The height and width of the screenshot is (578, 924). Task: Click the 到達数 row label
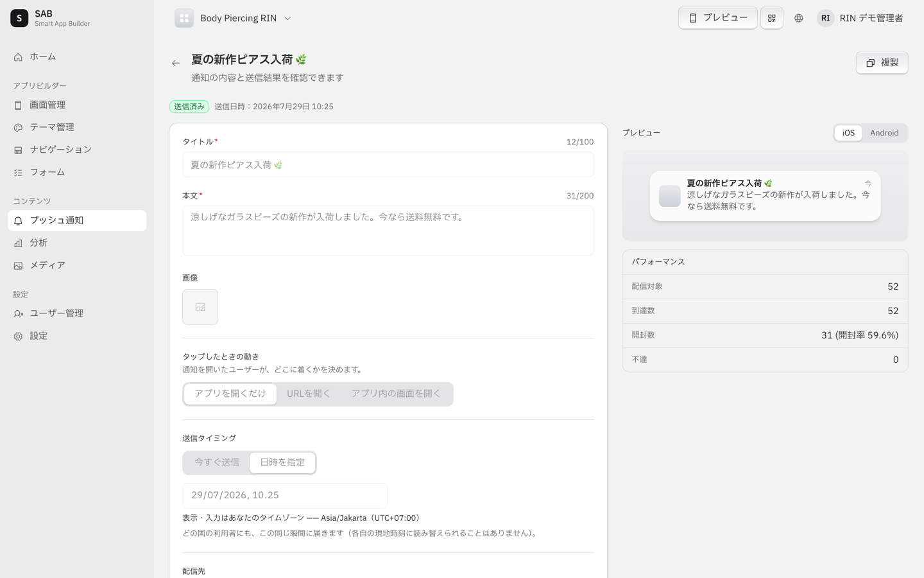click(x=643, y=311)
